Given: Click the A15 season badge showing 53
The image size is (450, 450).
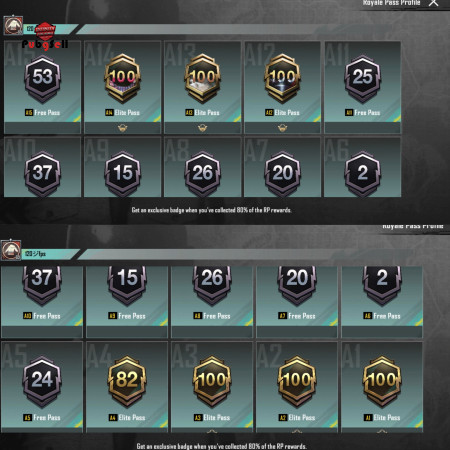Looking at the screenshot, I should click(x=43, y=79).
